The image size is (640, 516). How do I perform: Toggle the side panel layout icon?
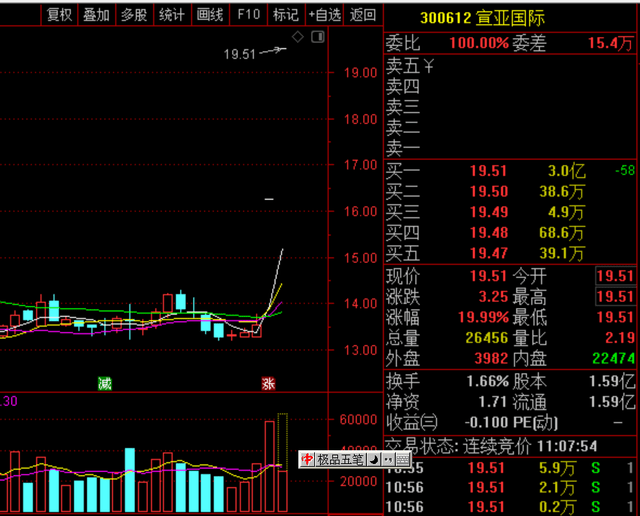pyautogui.click(x=318, y=37)
